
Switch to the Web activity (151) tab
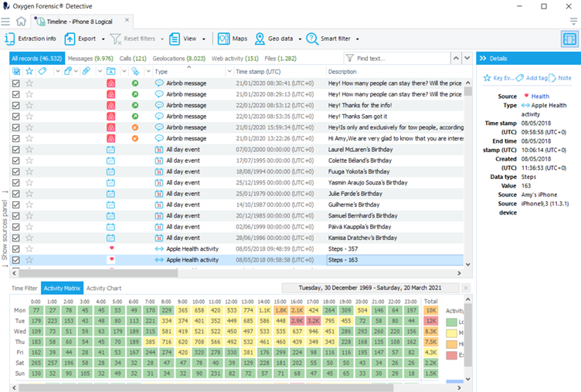click(235, 59)
